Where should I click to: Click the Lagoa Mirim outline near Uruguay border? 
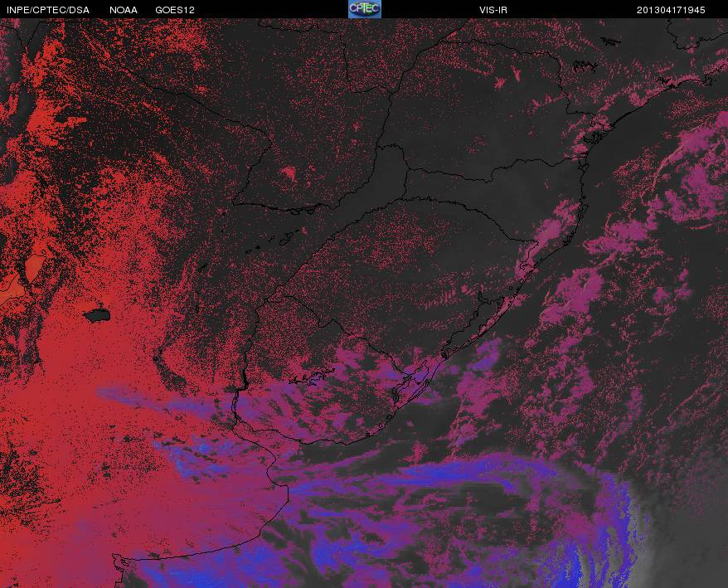[x=410, y=386]
